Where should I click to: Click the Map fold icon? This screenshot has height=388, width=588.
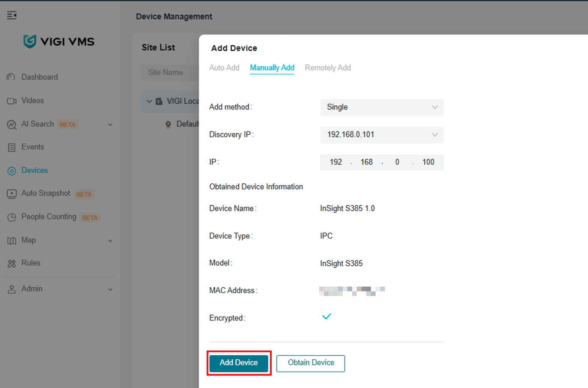coord(12,241)
